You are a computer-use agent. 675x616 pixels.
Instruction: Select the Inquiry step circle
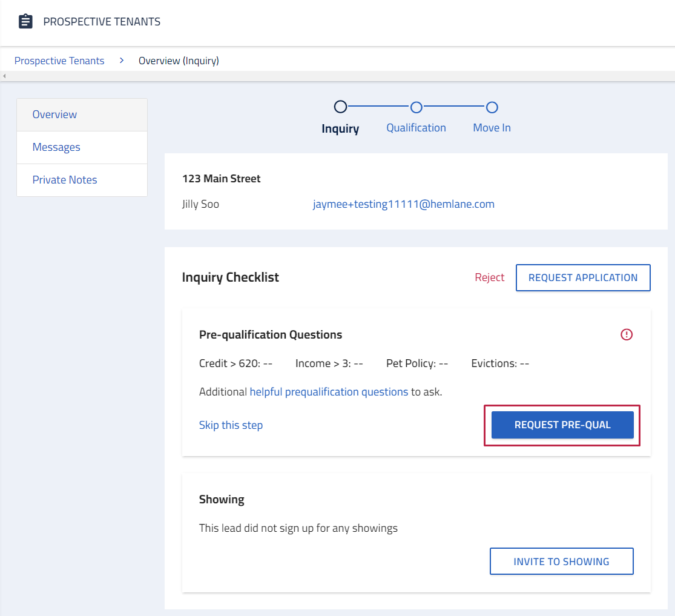coord(340,107)
